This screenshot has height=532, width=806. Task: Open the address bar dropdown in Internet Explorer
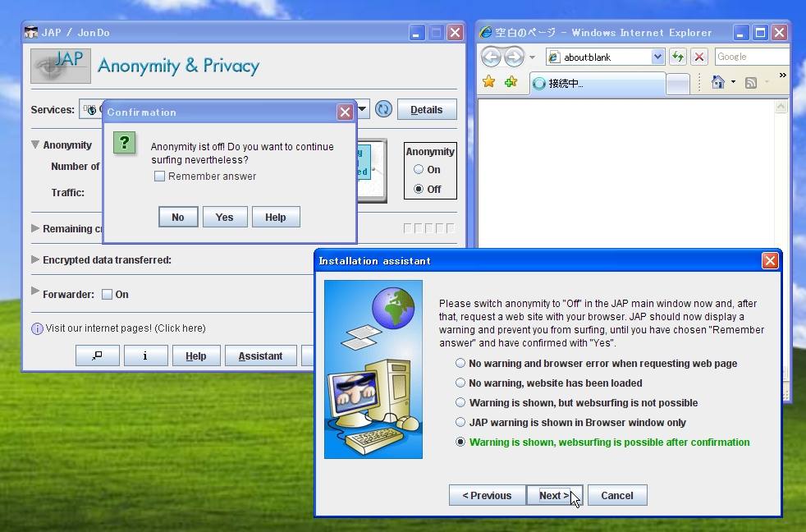pos(657,57)
